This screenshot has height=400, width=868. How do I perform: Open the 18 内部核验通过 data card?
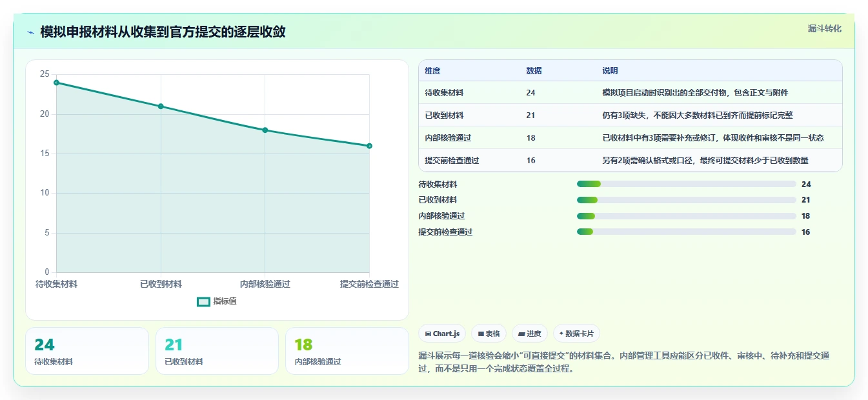pos(347,351)
